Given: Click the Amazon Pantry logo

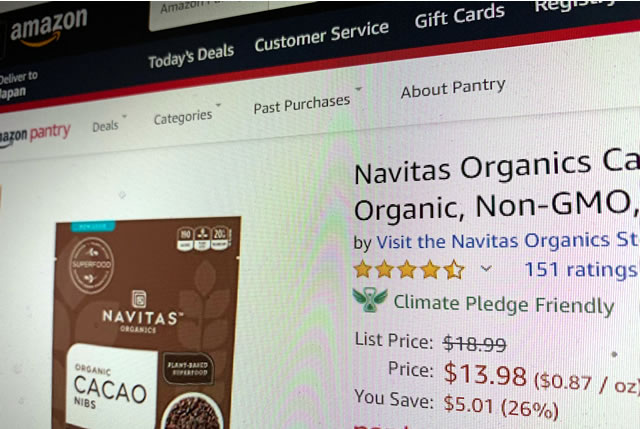Looking at the screenshot, I should pyautogui.click(x=35, y=133).
